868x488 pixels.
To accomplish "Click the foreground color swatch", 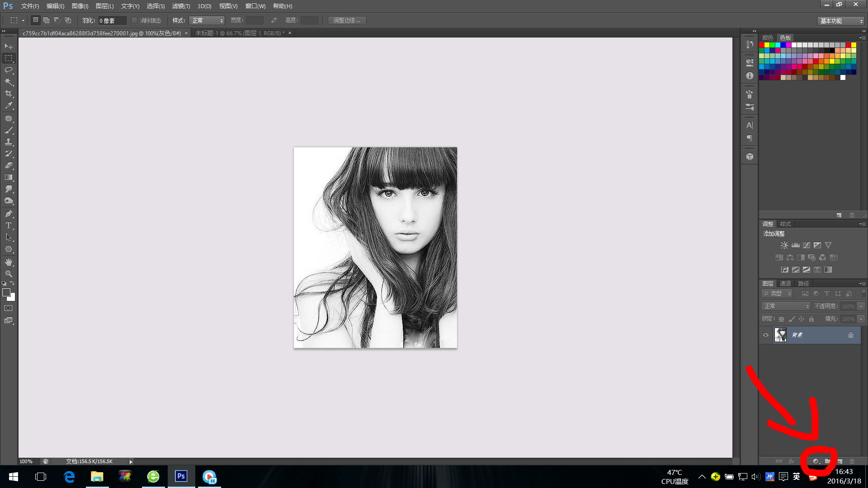I will [x=6, y=292].
